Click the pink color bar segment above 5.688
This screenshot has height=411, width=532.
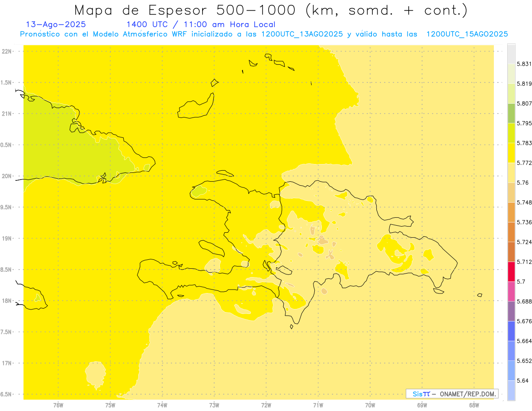tap(511, 291)
